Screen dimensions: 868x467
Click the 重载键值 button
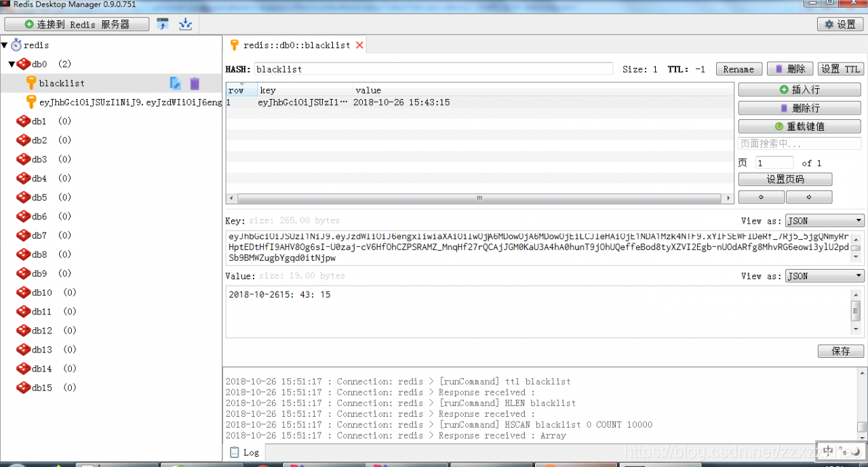800,127
